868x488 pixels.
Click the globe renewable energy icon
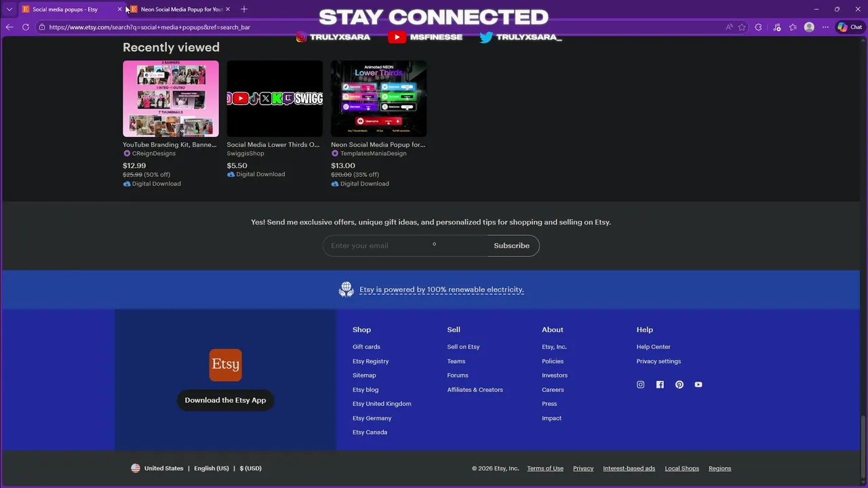point(347,289)
